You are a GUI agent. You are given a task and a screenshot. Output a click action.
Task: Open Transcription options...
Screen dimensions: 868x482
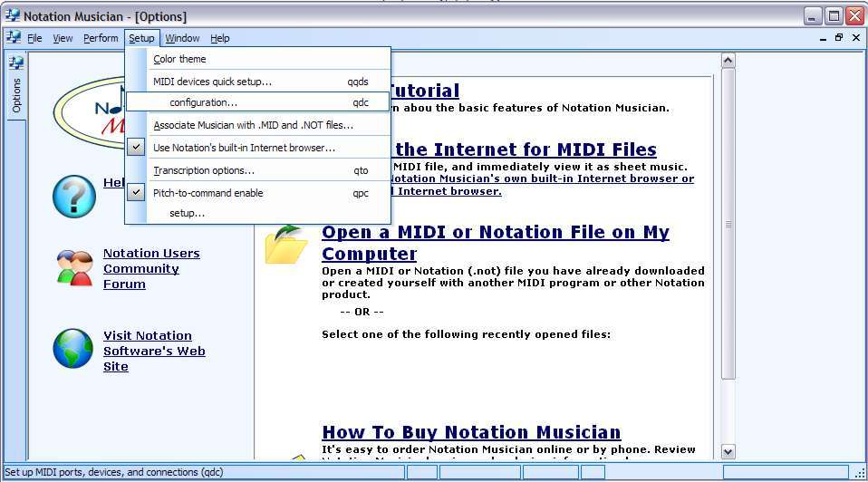click(258, 170)
